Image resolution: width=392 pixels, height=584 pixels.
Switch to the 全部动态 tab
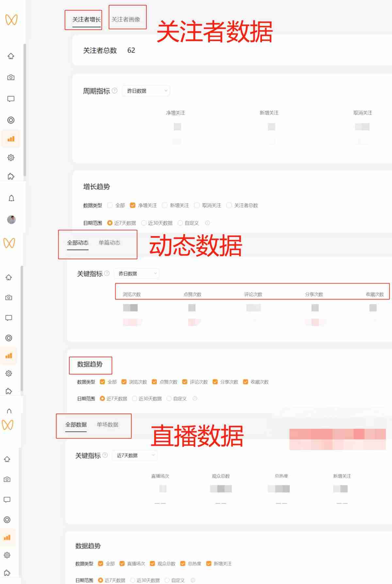coord(78,242)
